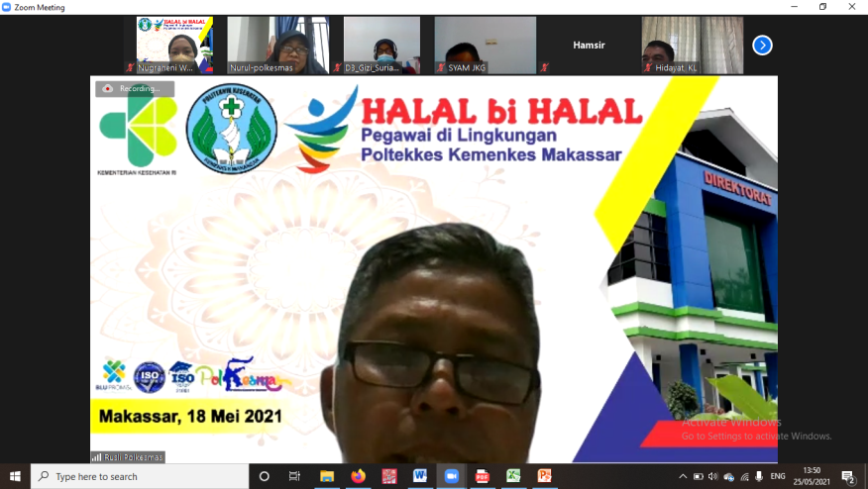Open the Action Center notifications
This screenshot has height=489, width=868.
848,477
